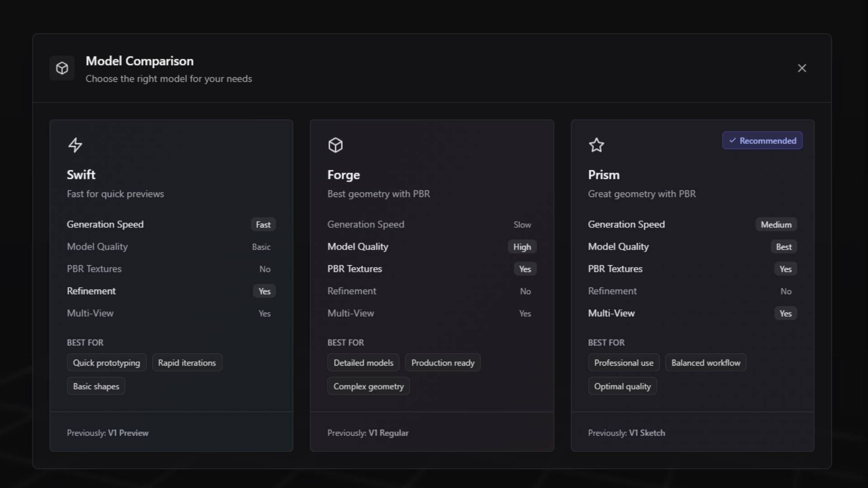The image size is (868, 488).
Task: Click the Medium speed badge on Prism
Action: [776, 225]
